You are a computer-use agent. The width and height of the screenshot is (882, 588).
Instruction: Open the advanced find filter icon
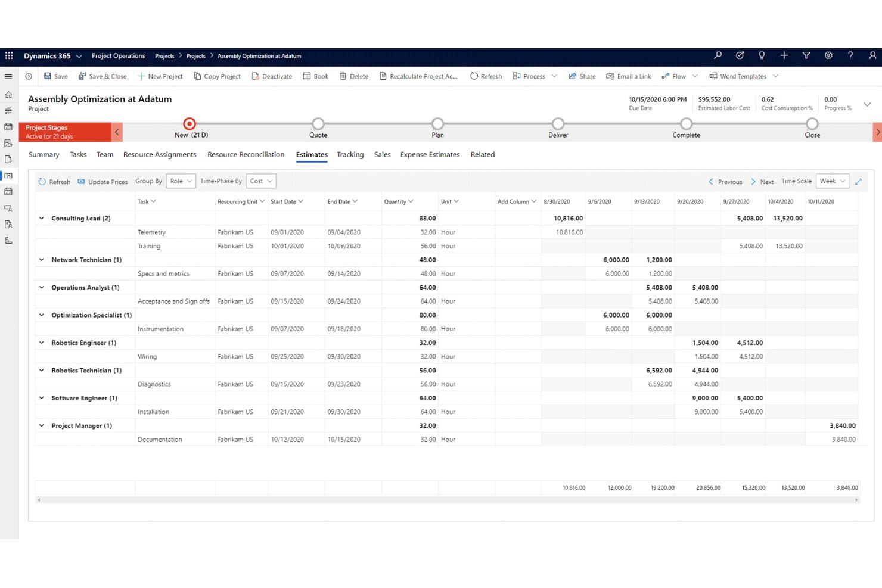[x=806, y=55]
